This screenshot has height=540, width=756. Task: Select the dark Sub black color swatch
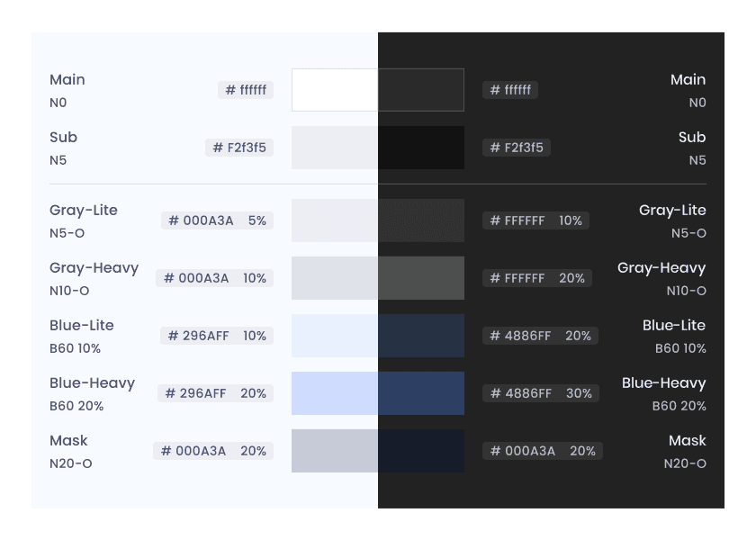(x=421, y=148)
